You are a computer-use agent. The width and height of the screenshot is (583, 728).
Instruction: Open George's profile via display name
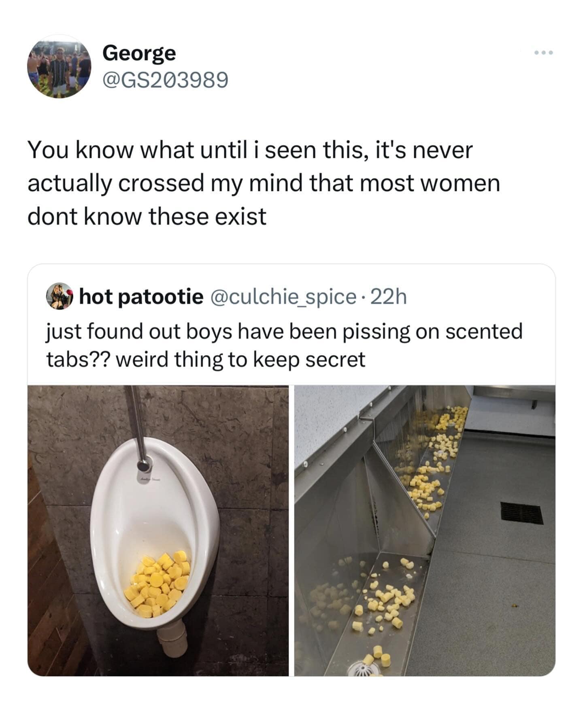(139, 53)
